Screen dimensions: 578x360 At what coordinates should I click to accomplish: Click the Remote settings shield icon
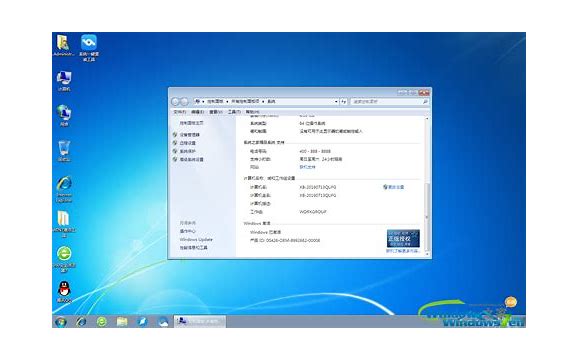pyautogui.click(x=175, y=143)
